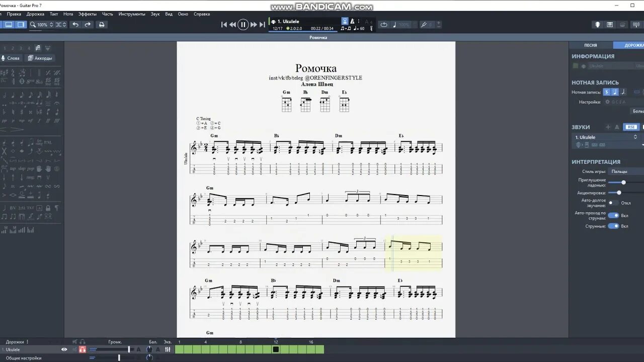Toggle the Струнные switch
644x362 pixels.
click(613, 226)
